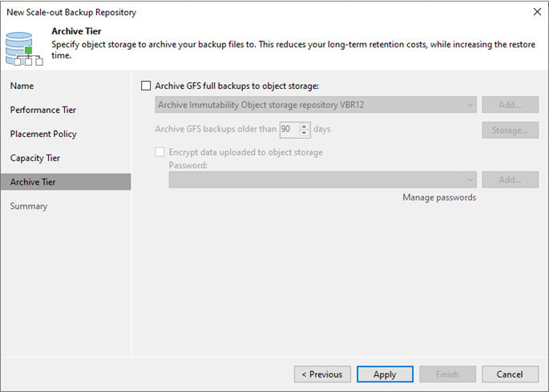
Task: Jump to the Summary step
Action: [29, 206]
